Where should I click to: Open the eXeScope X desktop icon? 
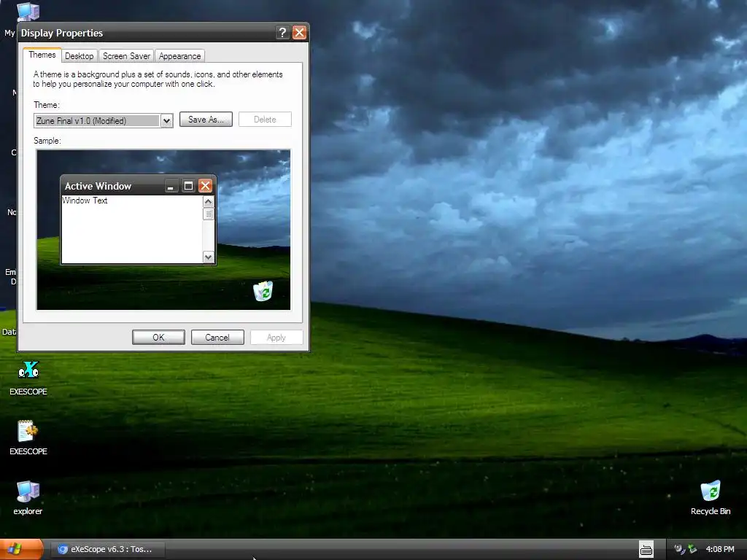click(28, 370)
